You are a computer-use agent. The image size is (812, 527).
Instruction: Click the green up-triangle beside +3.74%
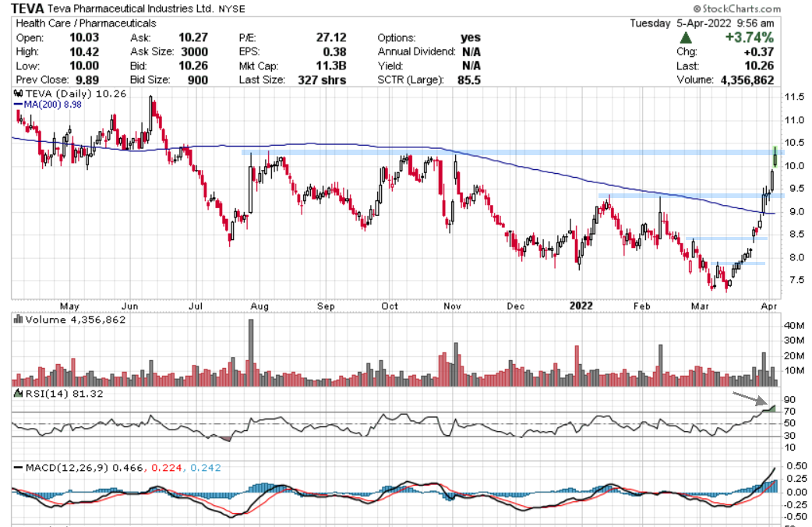click(x=686, y=37)
